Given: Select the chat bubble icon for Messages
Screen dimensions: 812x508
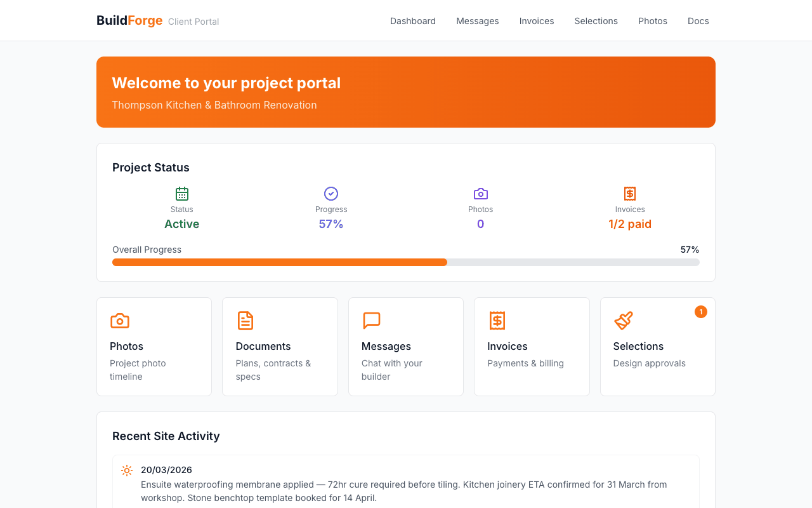Looking at the screenshot, I should click(371, 321).
